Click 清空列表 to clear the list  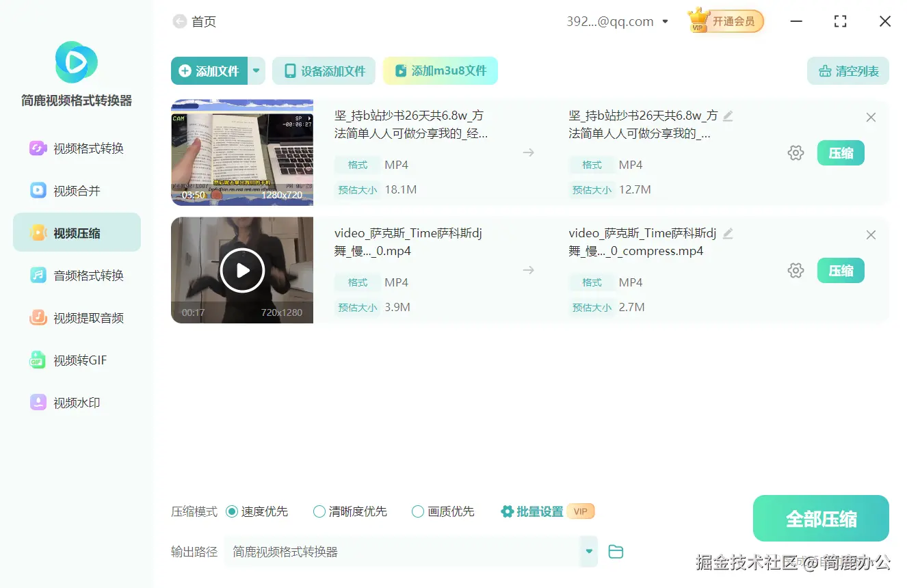(x=847, y=70)
